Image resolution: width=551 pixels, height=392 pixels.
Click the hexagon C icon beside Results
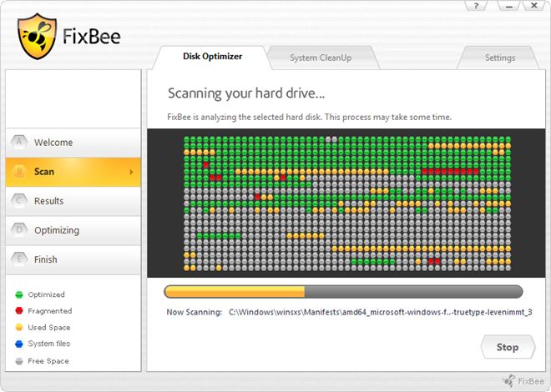[x=19, y=201]
